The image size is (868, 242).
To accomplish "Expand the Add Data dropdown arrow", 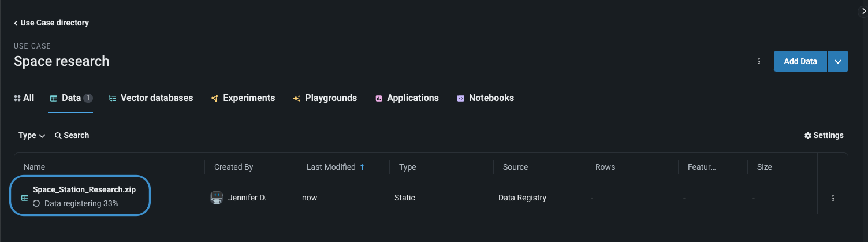I will (x=838, y=61).
